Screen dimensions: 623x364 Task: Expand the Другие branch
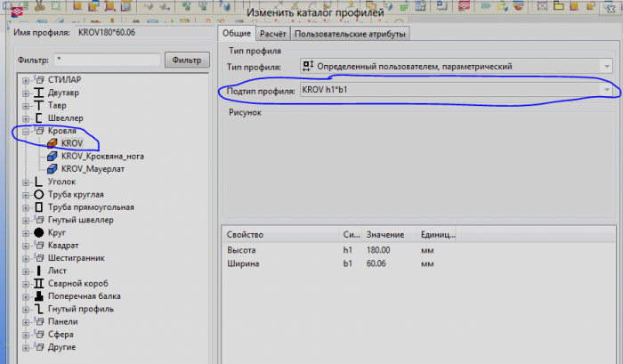coord(26,348)
